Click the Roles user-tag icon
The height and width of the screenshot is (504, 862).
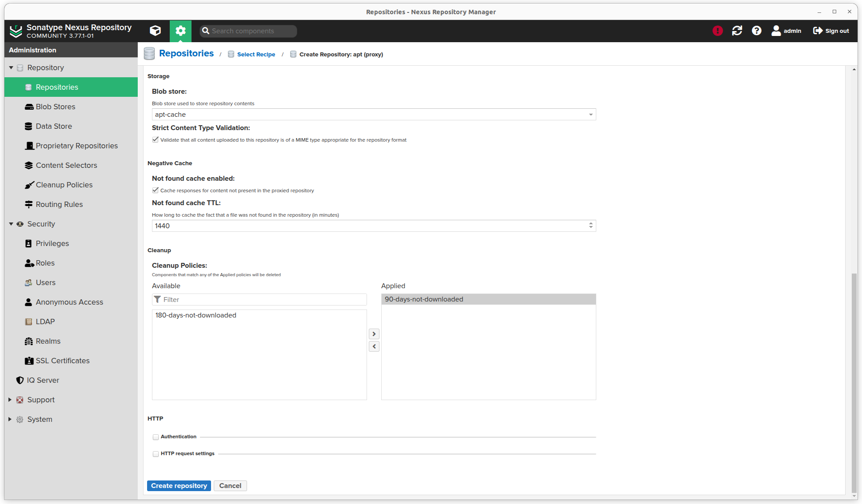tap(29, 263)
